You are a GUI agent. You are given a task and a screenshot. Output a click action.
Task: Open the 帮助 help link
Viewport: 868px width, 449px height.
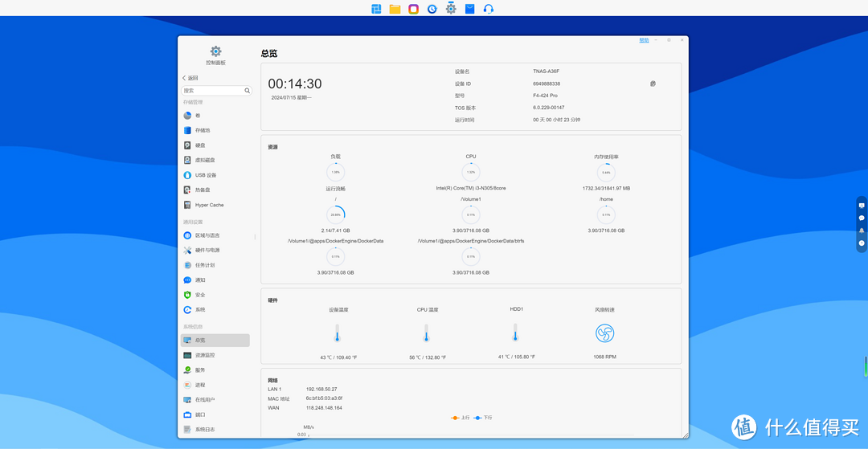pos(644,40)
